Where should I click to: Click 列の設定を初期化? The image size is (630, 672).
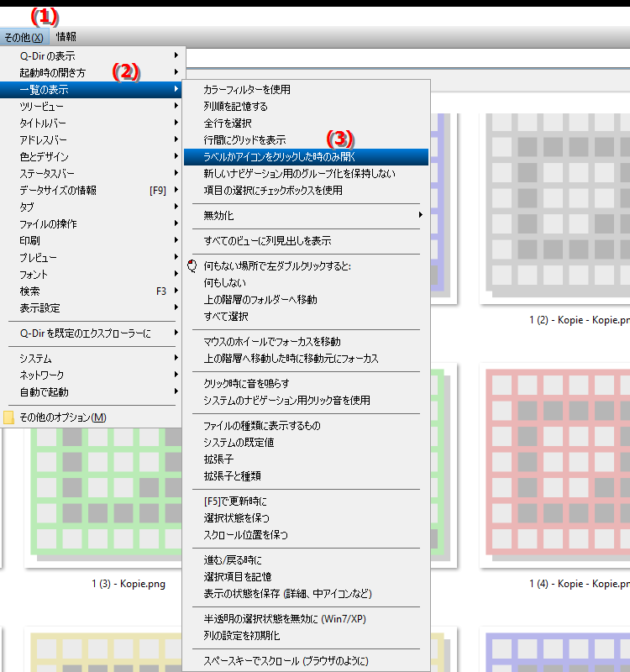point(306,636)
